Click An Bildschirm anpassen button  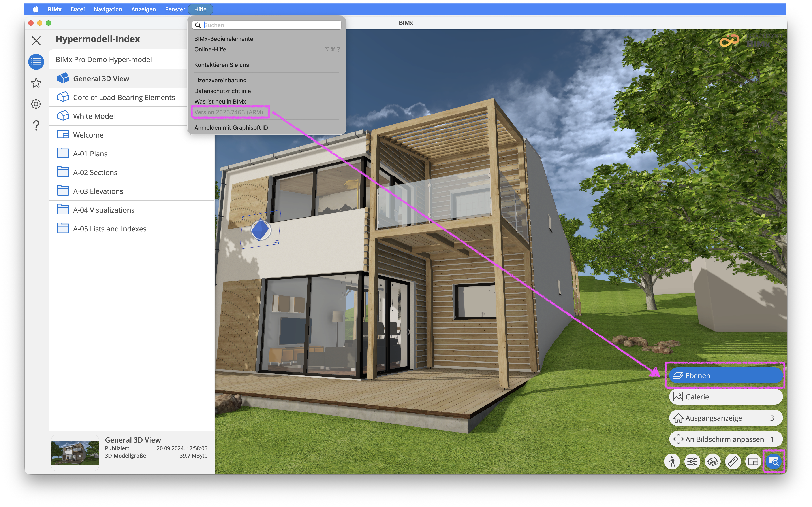point(726,439)
